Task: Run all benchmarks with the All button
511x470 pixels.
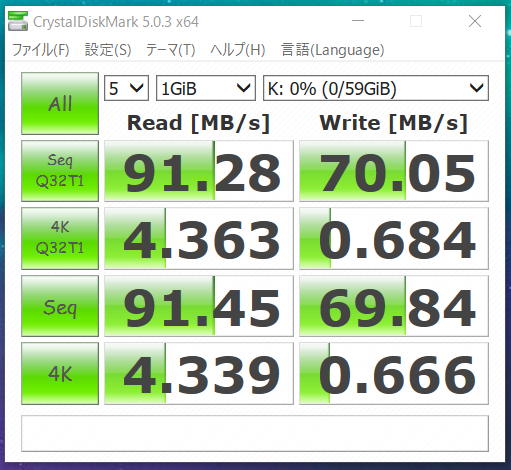Action: click(60, 103)
